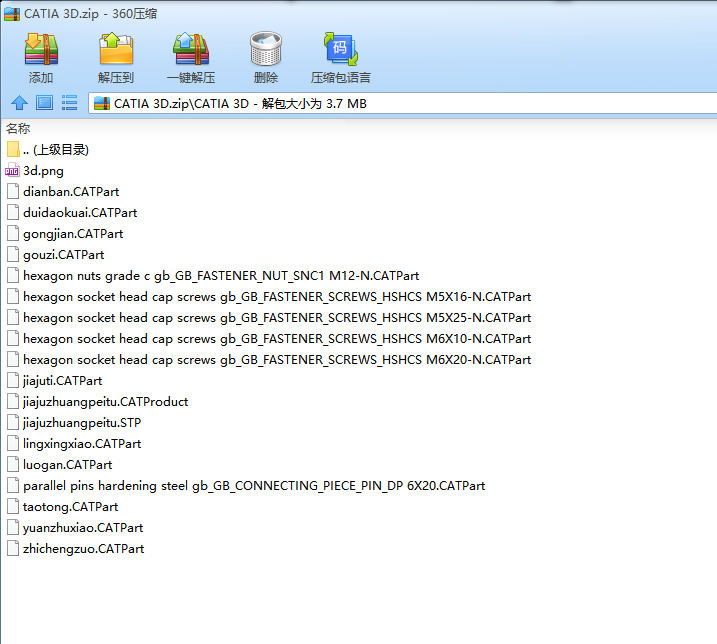This screenshot has height=644, width=717.
Task: Click the zip icon in address bar
Action: pos(102,104)
